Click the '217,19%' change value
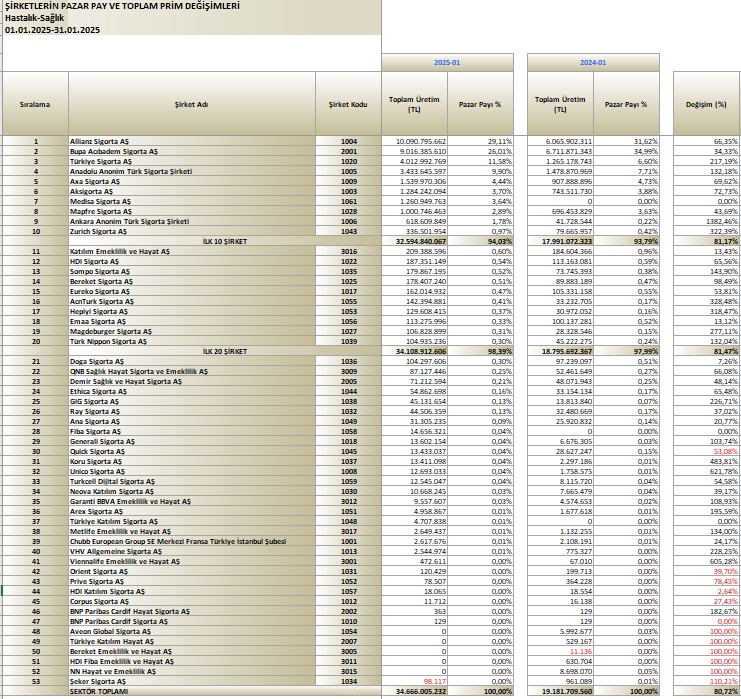Screen dimensions: 741x699 [707, 161]
